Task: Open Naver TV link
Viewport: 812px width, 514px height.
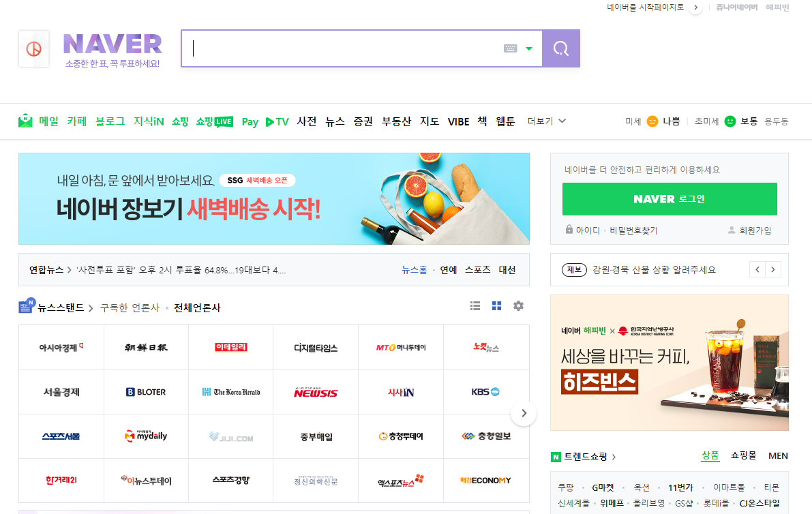Action: coord(277,121)
